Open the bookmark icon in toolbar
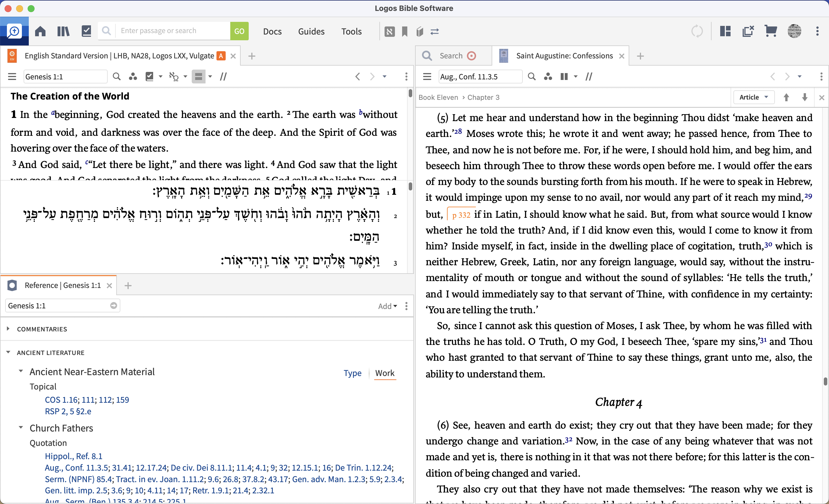The image size is (829, 504). (405, 31)
